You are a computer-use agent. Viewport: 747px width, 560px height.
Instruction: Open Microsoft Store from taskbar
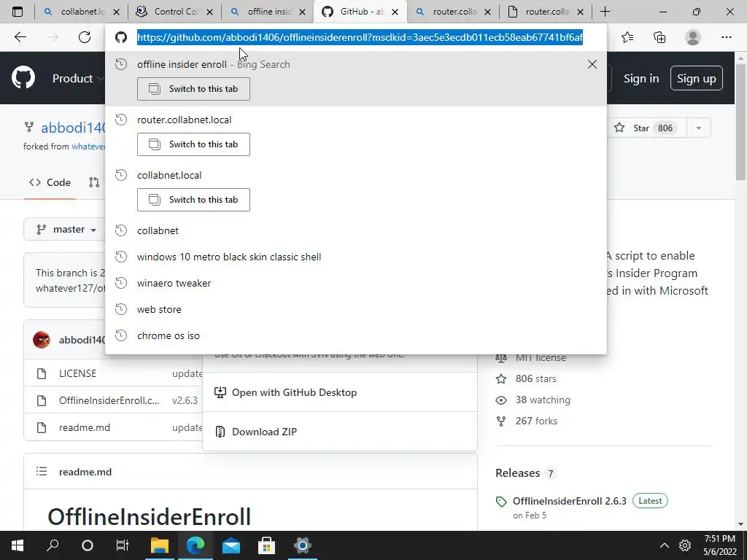coord(267,545)
